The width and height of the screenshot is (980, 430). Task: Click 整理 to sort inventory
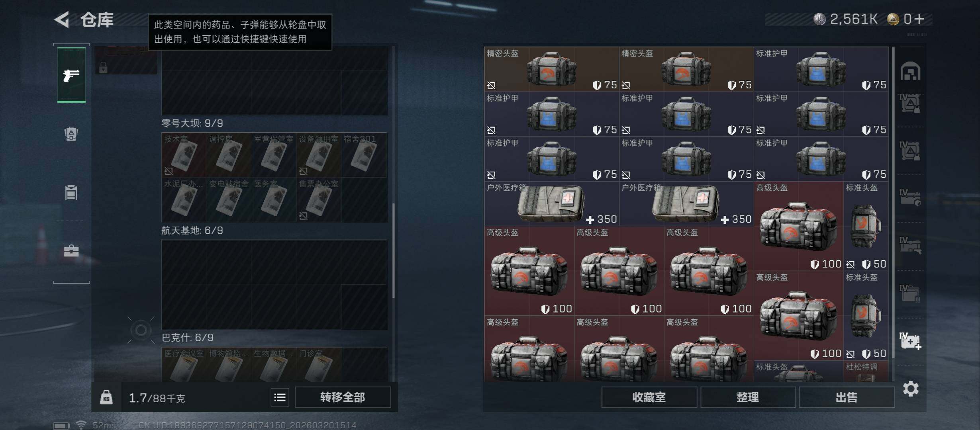(x=748, y=397)
